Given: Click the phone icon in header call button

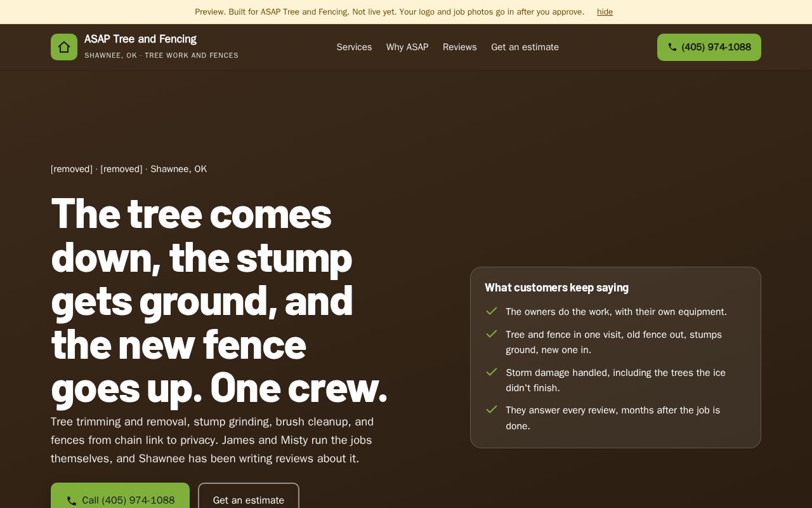Looking at the screenshot, I should click(672, 47).
